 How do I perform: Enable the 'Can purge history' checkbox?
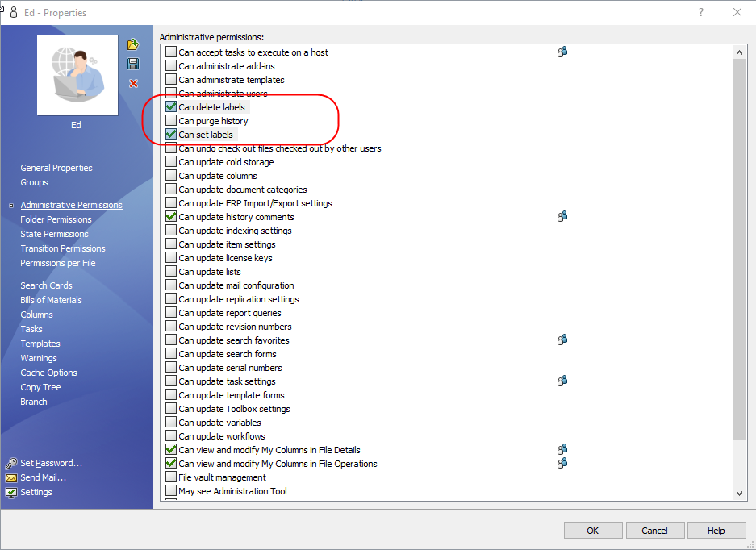(x=171, y=121)
